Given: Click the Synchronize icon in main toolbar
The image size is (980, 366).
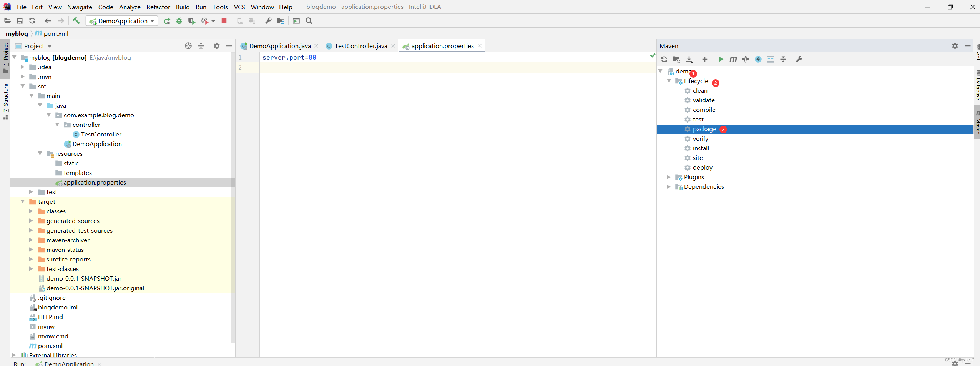Looking at the screenshot, I should pyautogui.click(x=32, y=21).
